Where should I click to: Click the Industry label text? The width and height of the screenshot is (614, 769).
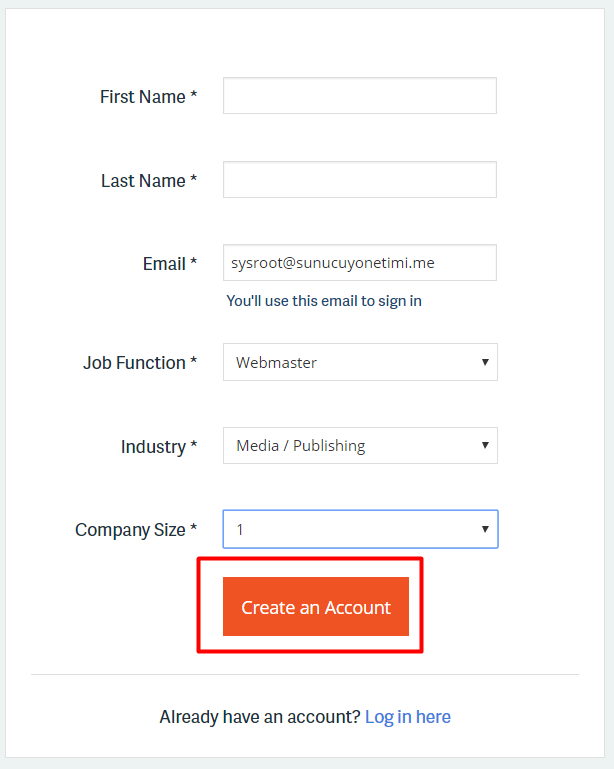point(158,447)
